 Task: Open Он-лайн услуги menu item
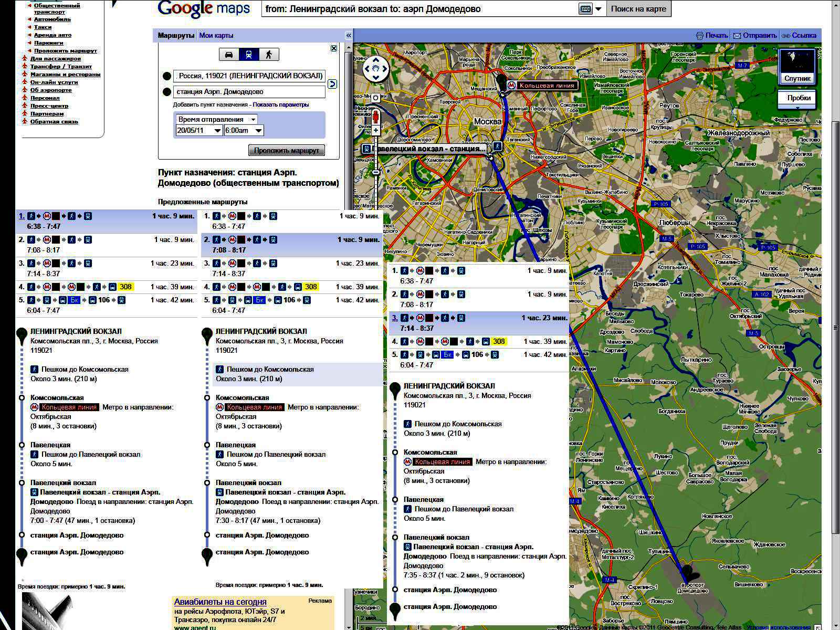tap(54, 82)
